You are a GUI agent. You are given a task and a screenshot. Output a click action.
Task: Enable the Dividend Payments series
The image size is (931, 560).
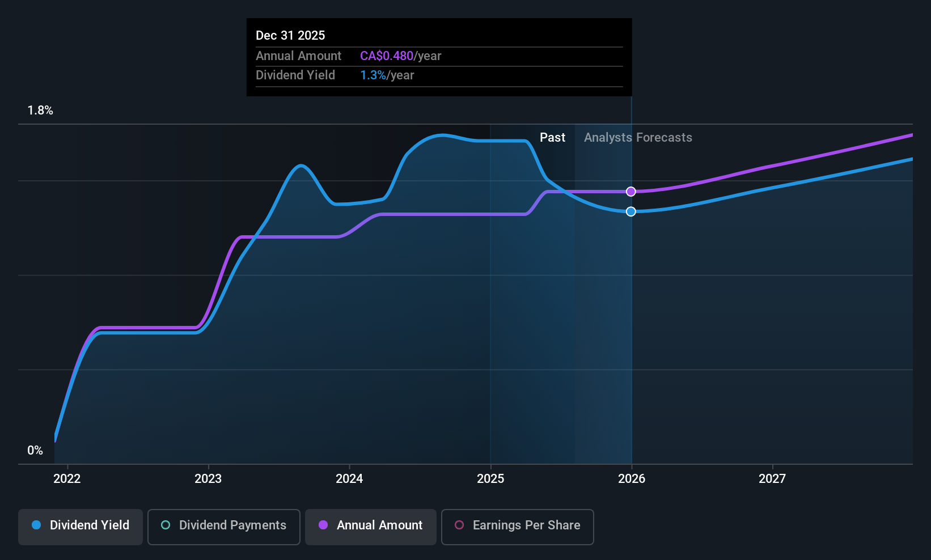(x=224, y=527)
